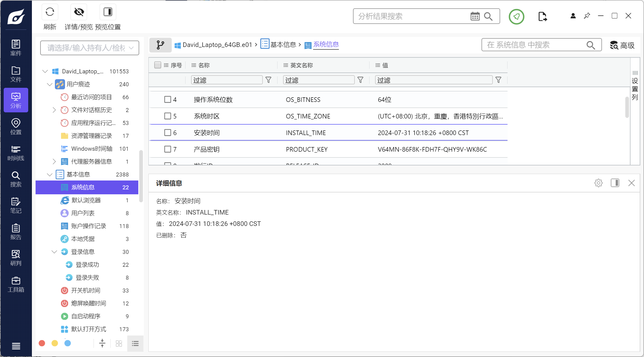Open the 位置 sidebar section
Image resolution: width=644 pixels, height=357 pixels.
tap(16, 126)
